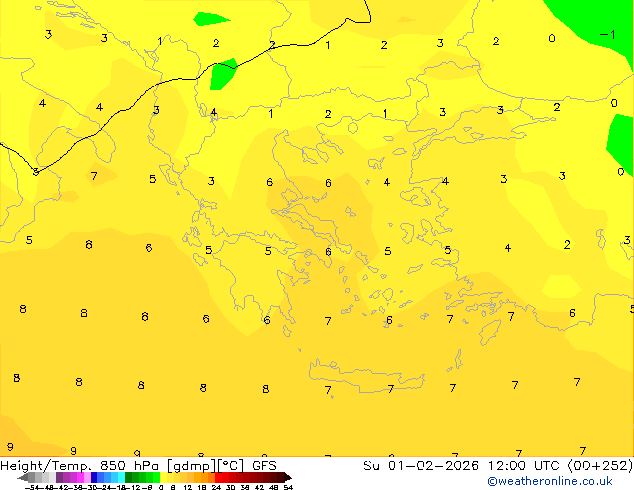Pick the bright red legend swatch above 24

[218, 477]
